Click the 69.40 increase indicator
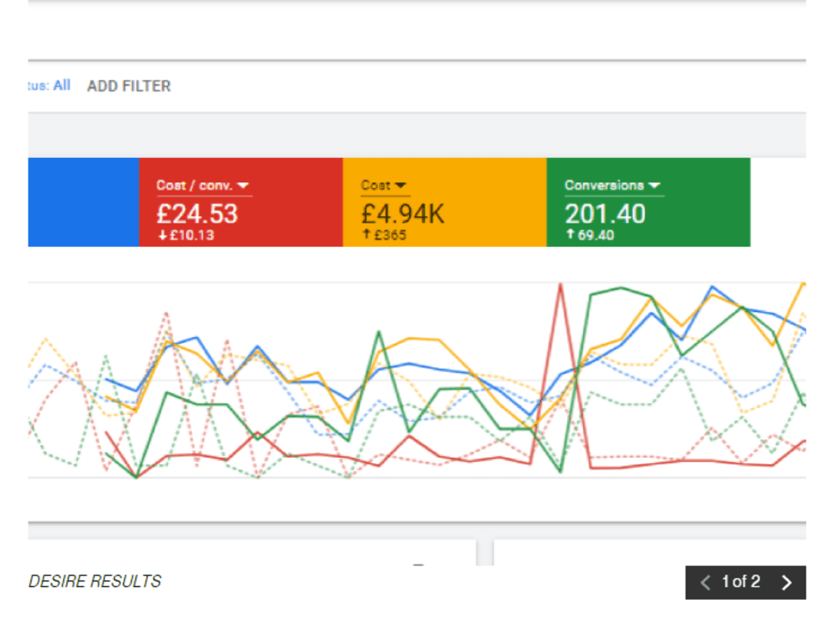840x630 pixels. tap(590, 234)
